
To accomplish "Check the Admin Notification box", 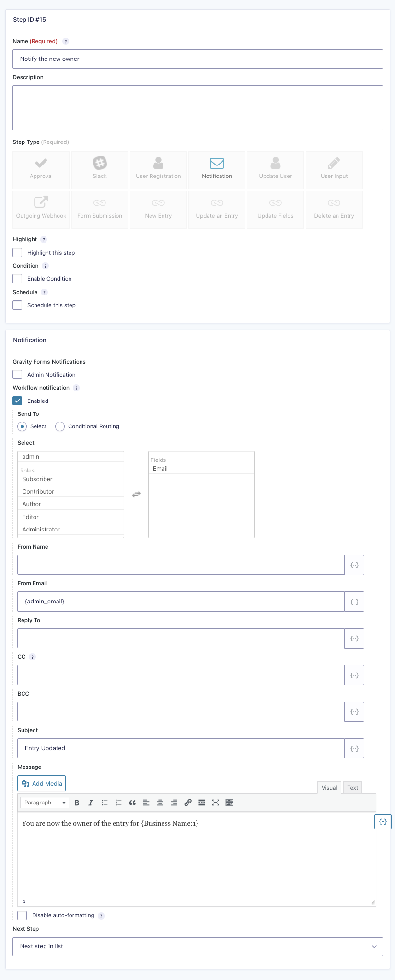I will 18,375.
